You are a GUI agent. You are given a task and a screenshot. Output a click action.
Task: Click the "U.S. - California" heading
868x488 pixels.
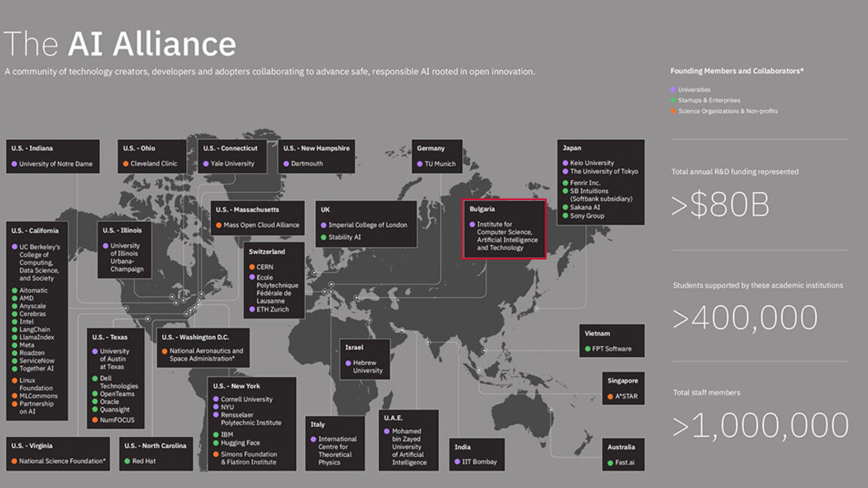tap(35, 230)
